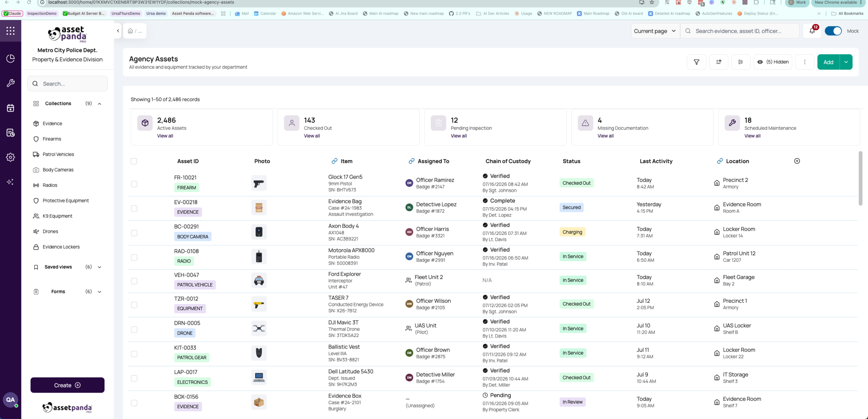Click the green Add button

pyautogui.click(x=828, y=62)
